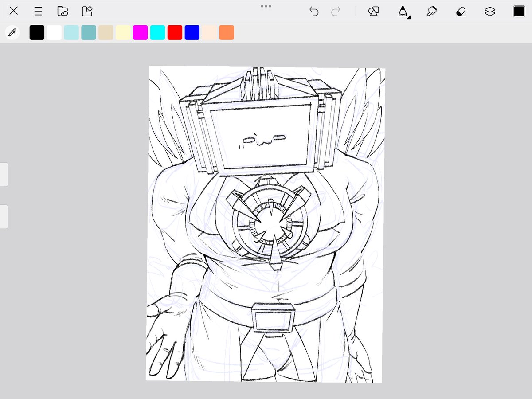Tap the upper side slider handle

click(4, 174)
